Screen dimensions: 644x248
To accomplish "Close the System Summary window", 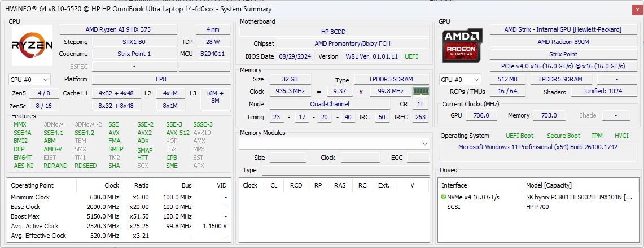I will coord(637,9).
